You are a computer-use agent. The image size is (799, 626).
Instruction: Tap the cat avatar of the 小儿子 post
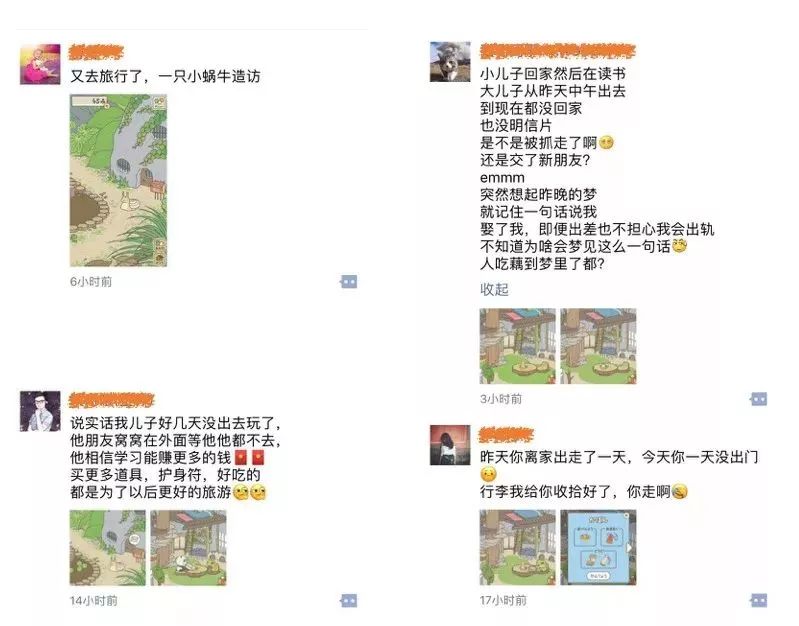[x=450, y=62]
